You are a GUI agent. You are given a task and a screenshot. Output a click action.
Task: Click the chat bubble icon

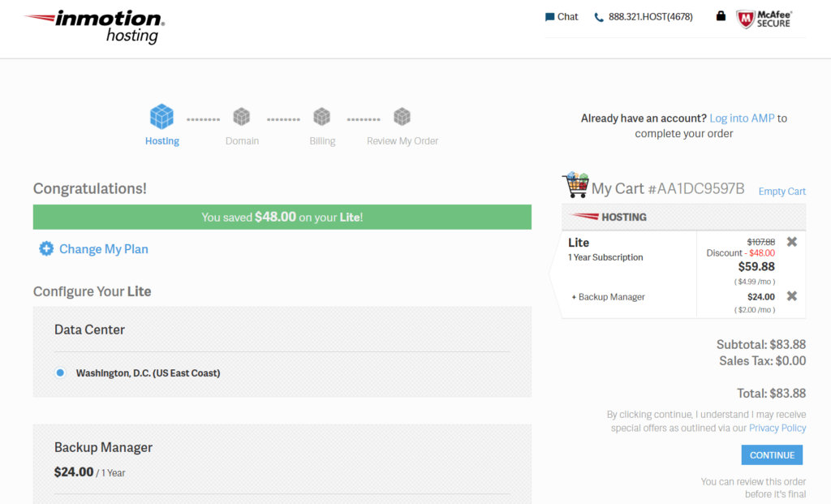pos(549,17)
